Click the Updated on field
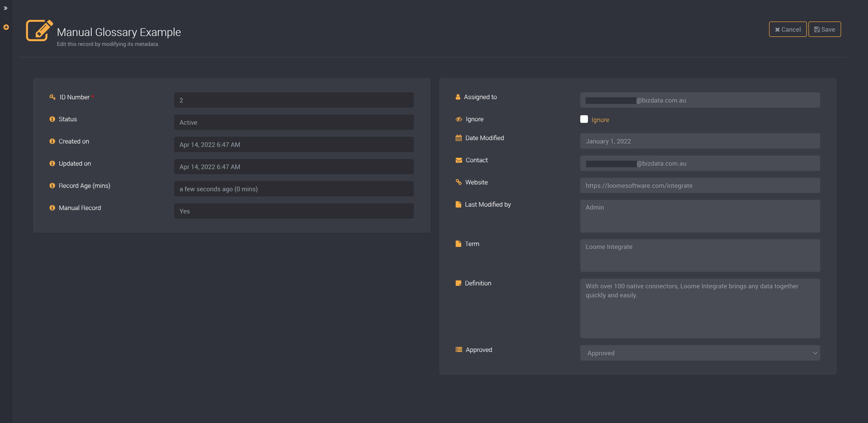Image resolution: width=868 pixels, height=423 pixels. (294, 167)
